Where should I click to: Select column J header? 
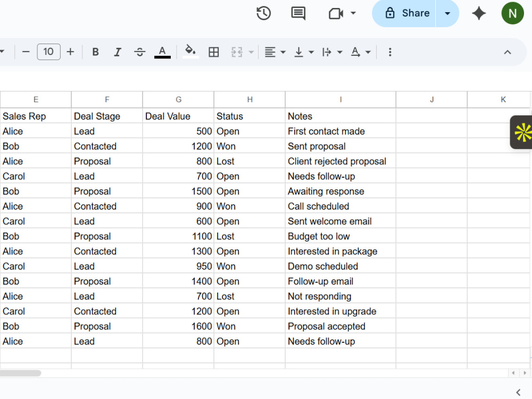point(431,99)
